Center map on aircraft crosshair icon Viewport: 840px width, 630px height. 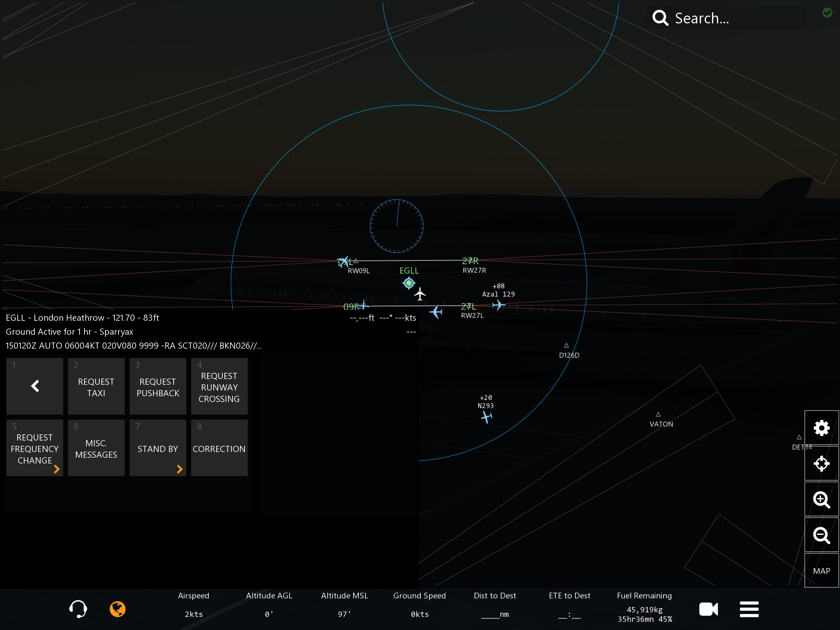tap(821, 463)
